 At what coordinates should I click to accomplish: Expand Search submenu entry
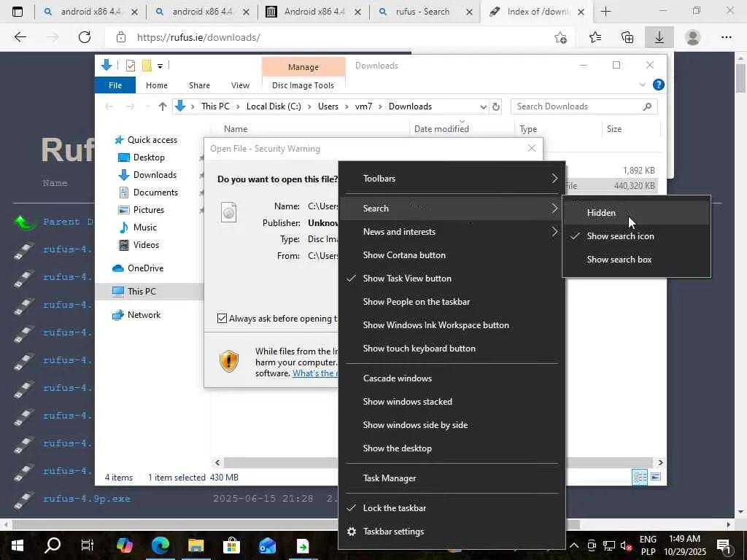(x=452, y=209)
